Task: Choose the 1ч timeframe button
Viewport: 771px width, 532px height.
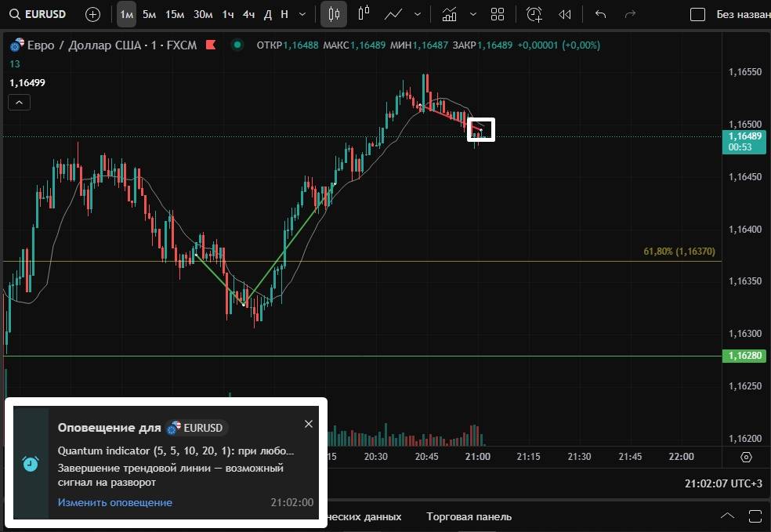Action: (x=228, y=14)
